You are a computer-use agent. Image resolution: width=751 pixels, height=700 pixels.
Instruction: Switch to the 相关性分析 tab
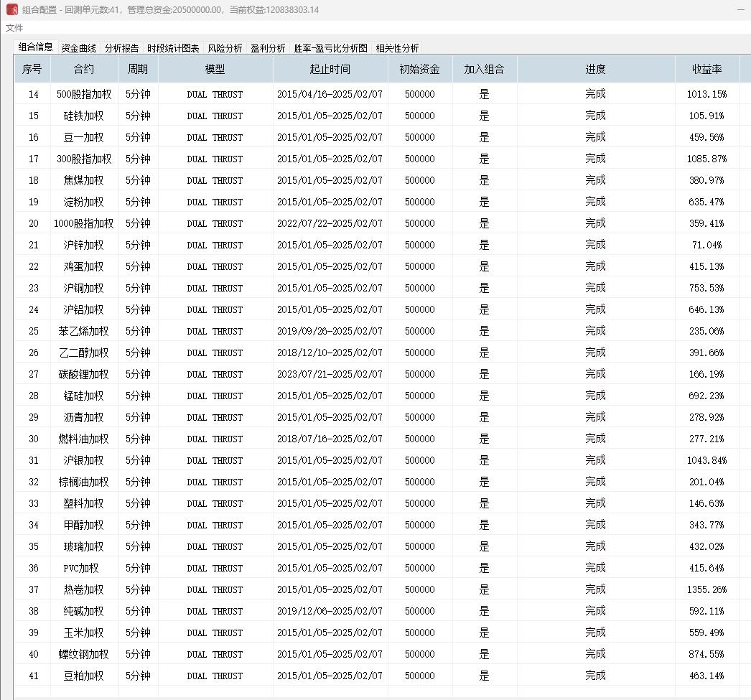(397, 48)
